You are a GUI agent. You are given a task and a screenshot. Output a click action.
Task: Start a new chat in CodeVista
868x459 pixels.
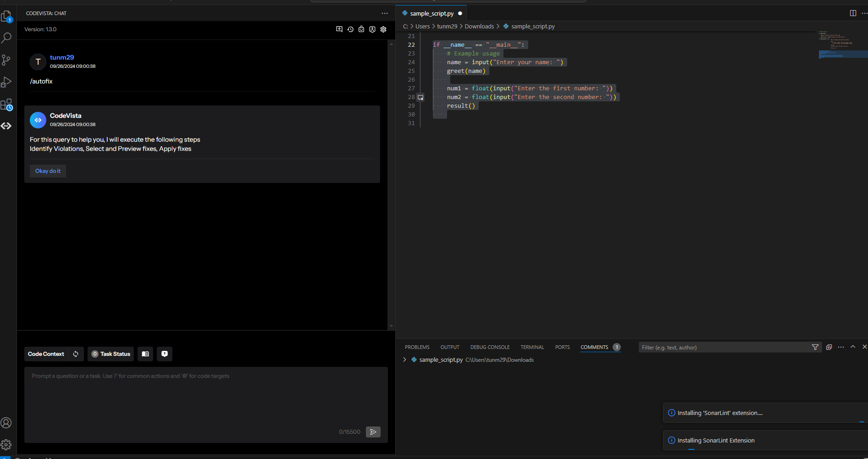point(339,29)
